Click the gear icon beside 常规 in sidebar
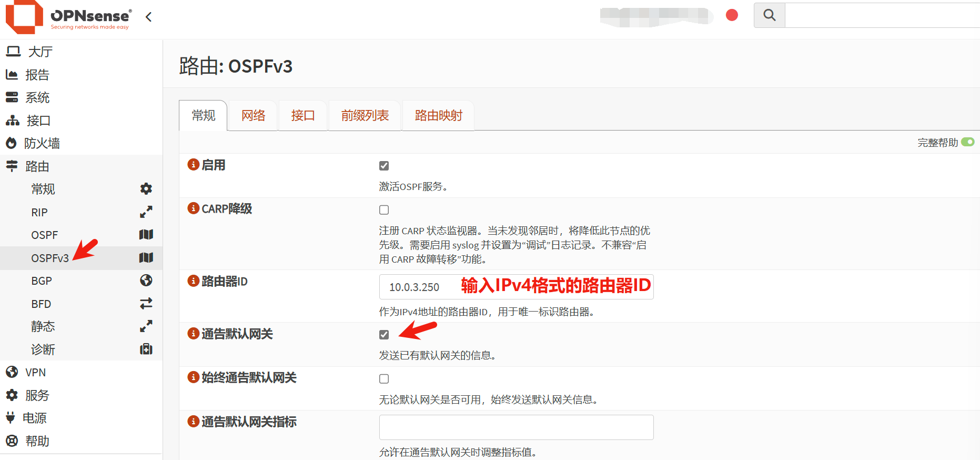 point(146,189)
